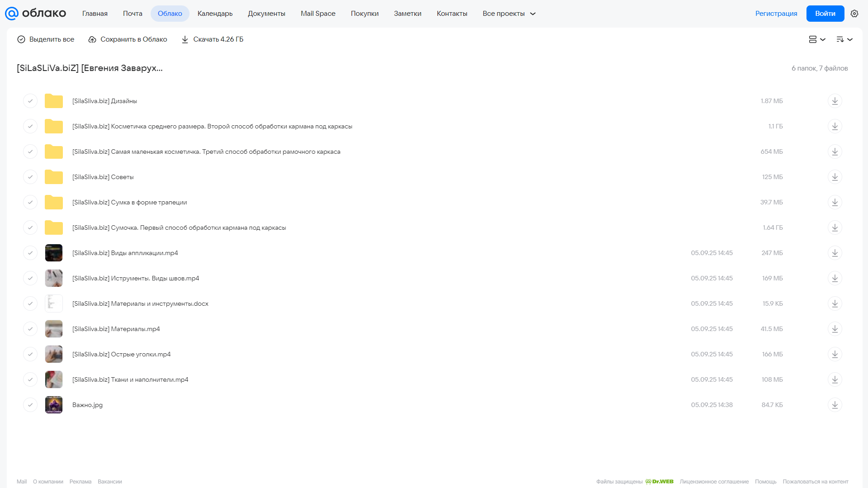Open settings gear icon in header
The width and height of the screenshot is (868, 488).
point(854,14)
